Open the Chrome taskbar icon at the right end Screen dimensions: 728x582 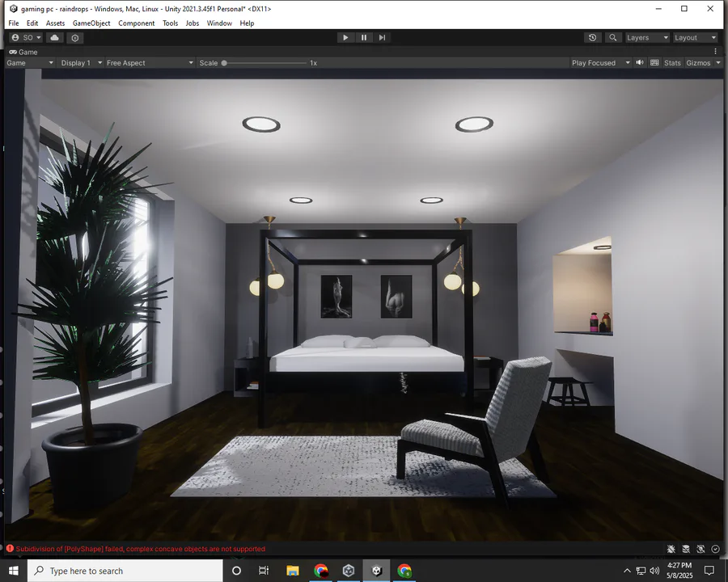[404, 571]
